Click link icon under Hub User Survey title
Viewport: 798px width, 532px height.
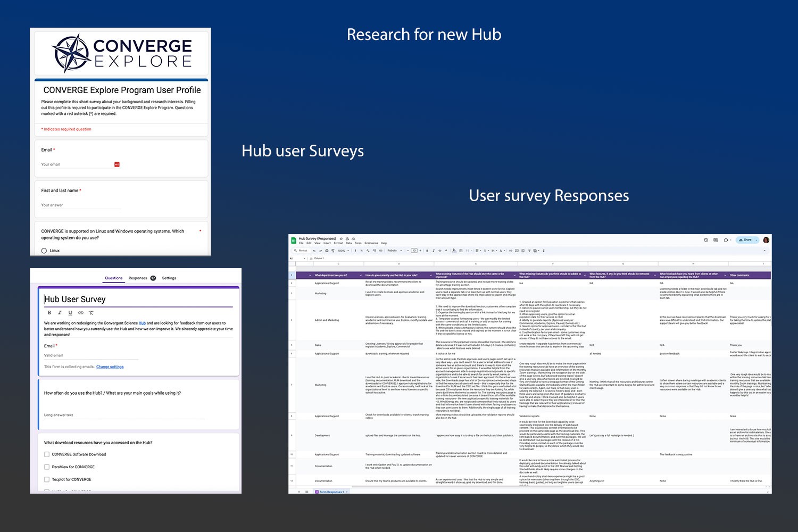pyautogui.click(x=81, y=313)
